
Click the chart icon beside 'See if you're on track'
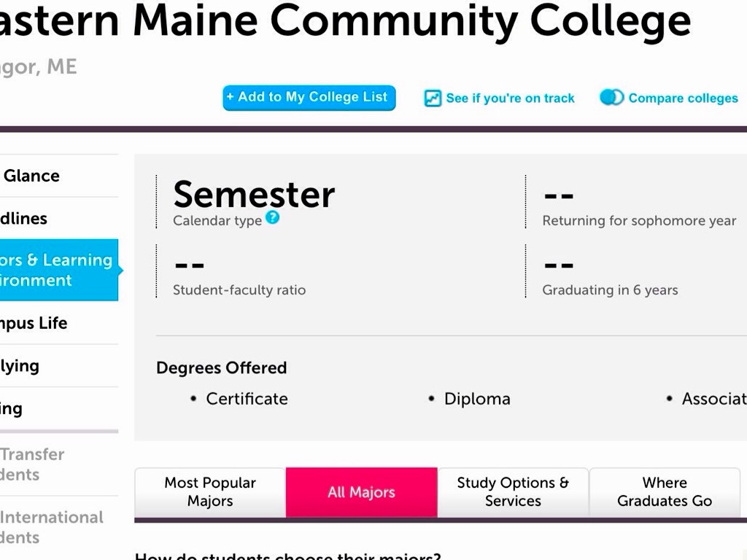click(x=433, y=98)
